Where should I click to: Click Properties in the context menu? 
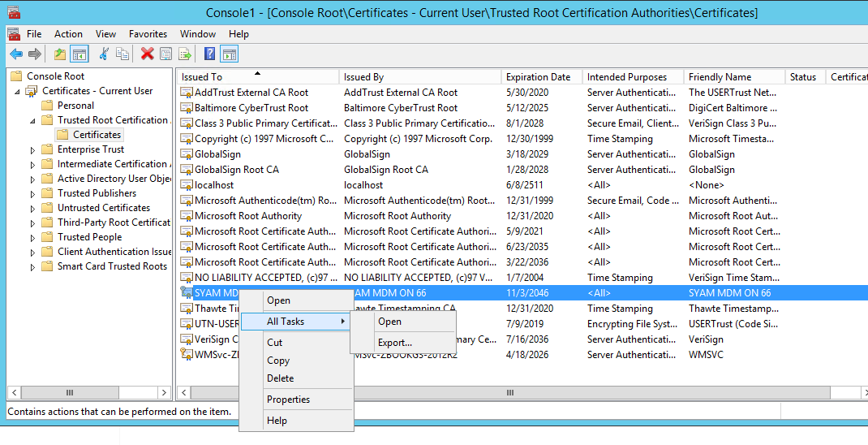click(288, 400)
